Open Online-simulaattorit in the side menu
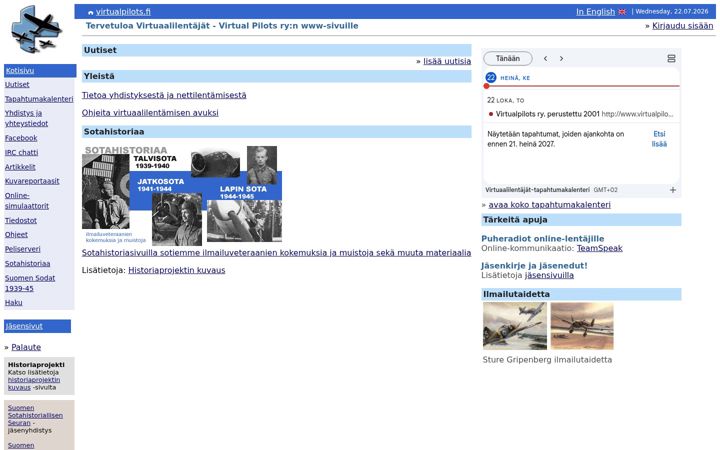Image resolution: width=720 pixels, height=450 pixels. point(27,201)
